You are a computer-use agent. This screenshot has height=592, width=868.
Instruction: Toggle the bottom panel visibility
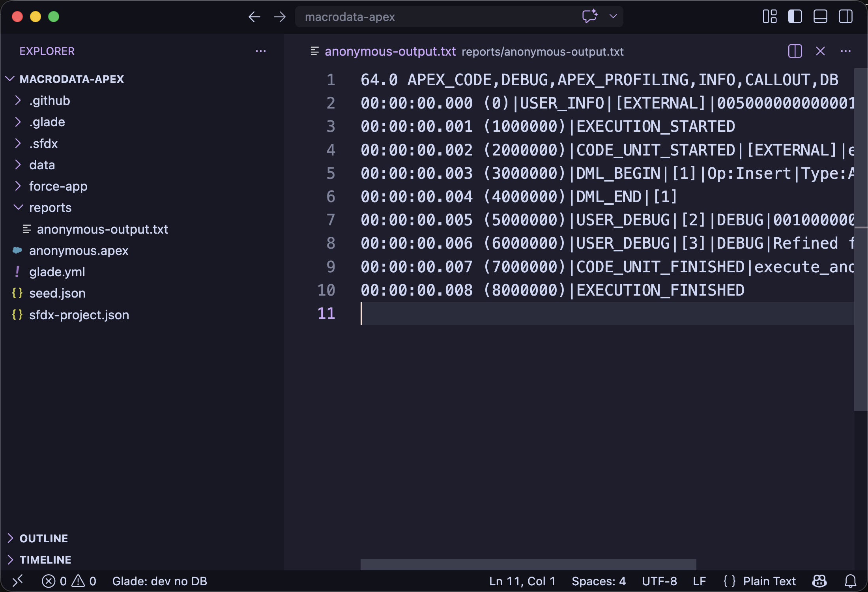820,17
